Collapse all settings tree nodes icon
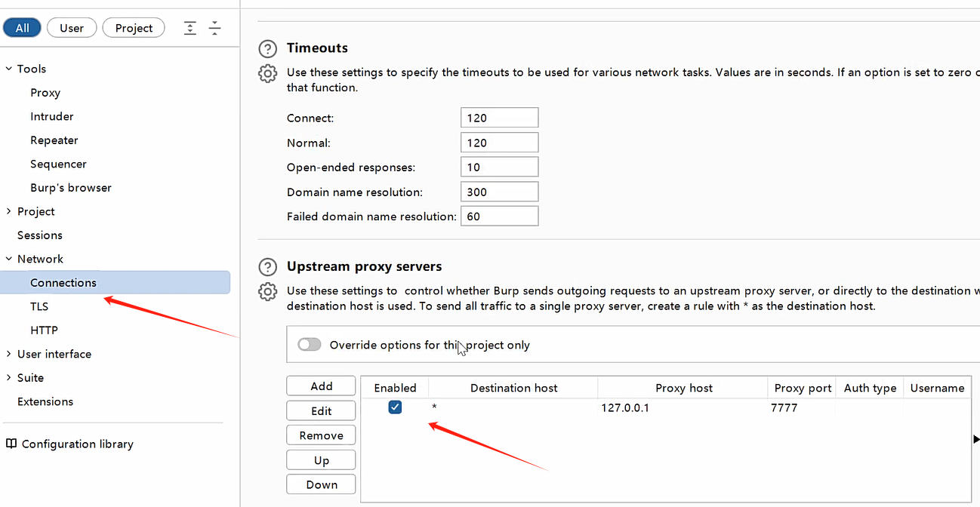The image size is (980, 507). 215,28
